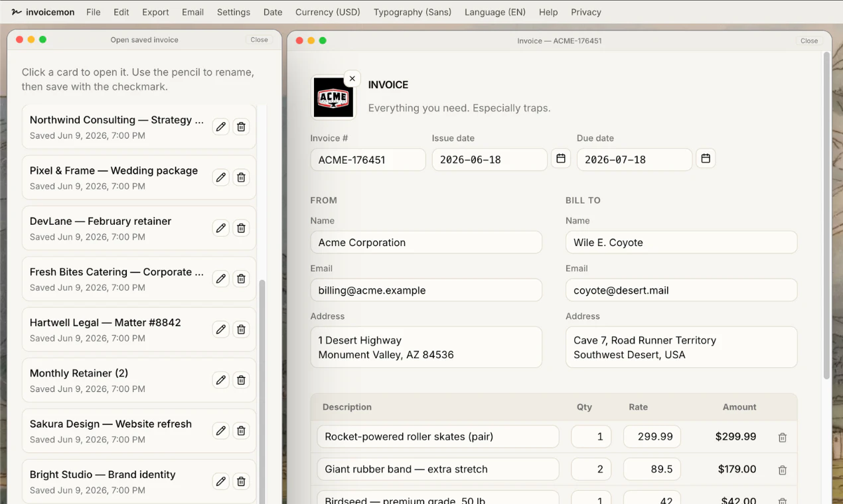Delete the Pixel & Frame Wedding package invoice
This screenshot has height=504, width=843.
tap(242, 177)
